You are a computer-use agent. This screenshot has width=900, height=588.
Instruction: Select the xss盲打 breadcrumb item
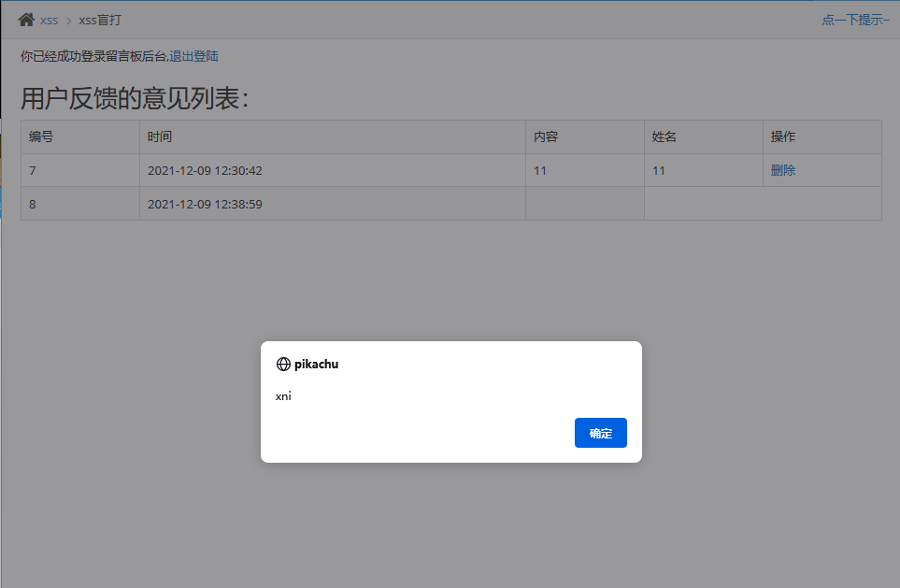100,20
